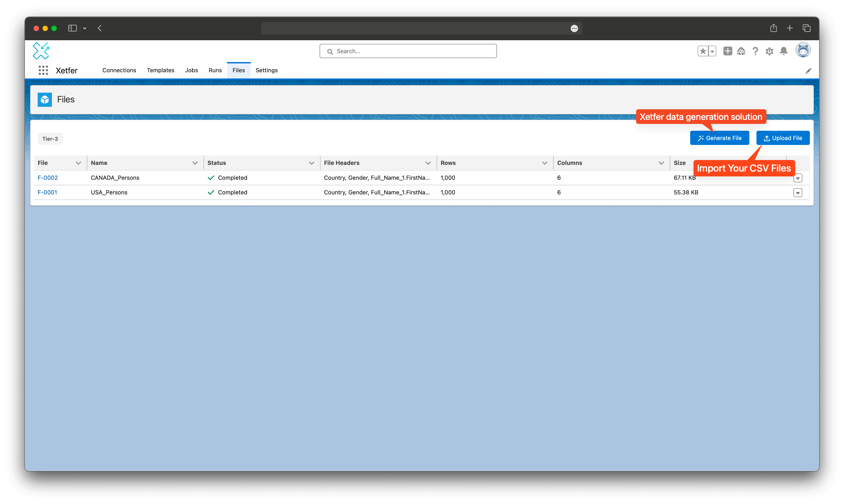The width and height of the screenshot is (844, 504).
Task: Open the F-0002 file link
Action: (48, 178)
